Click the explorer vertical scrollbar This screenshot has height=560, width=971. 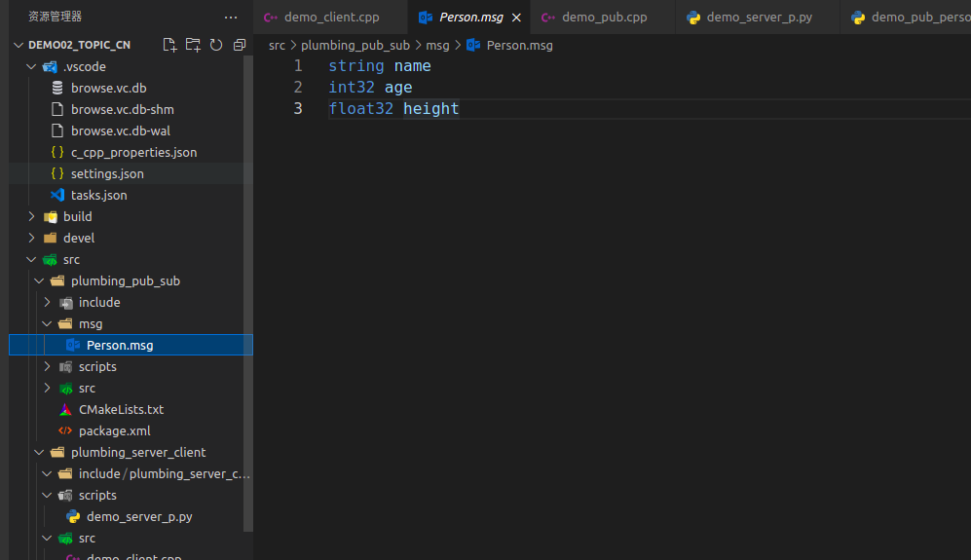click(248, 293)
